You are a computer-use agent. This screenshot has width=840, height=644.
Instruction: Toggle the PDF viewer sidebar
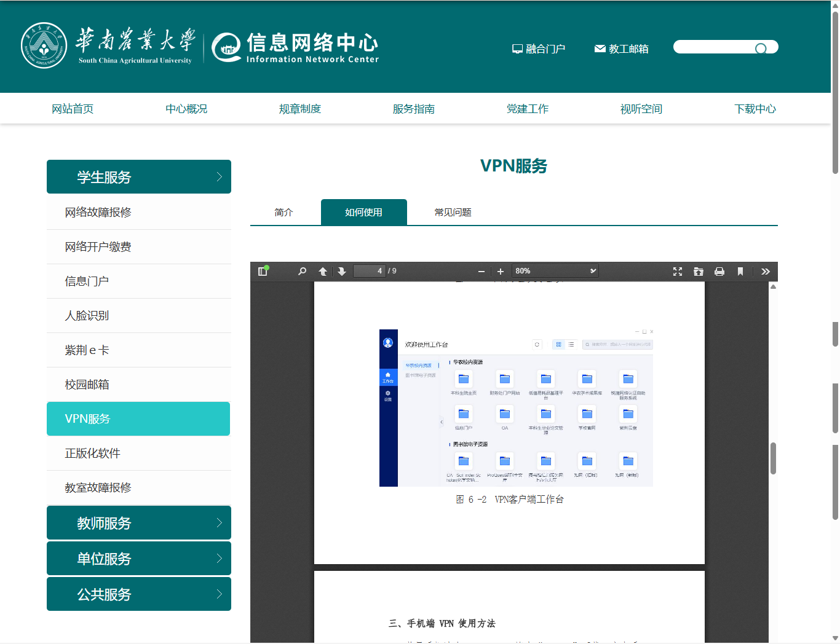[x=263, y=271]
